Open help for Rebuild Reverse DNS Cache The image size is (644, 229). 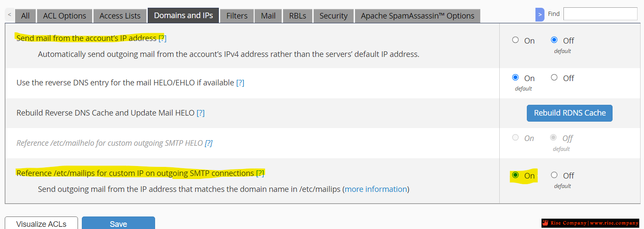point(200,113)
